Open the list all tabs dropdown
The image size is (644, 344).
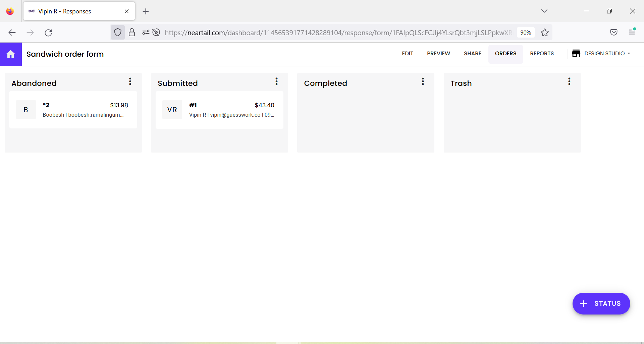coord(544,11)
